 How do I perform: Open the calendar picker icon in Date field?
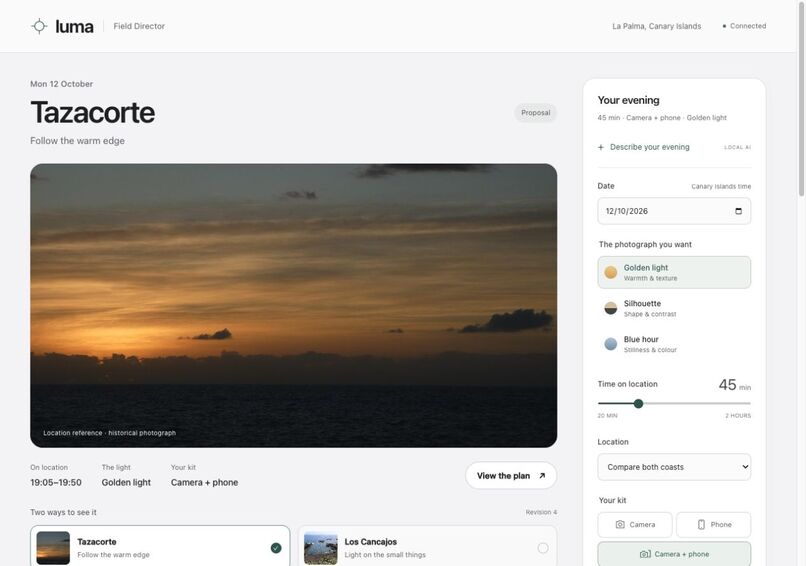point(739,211)
